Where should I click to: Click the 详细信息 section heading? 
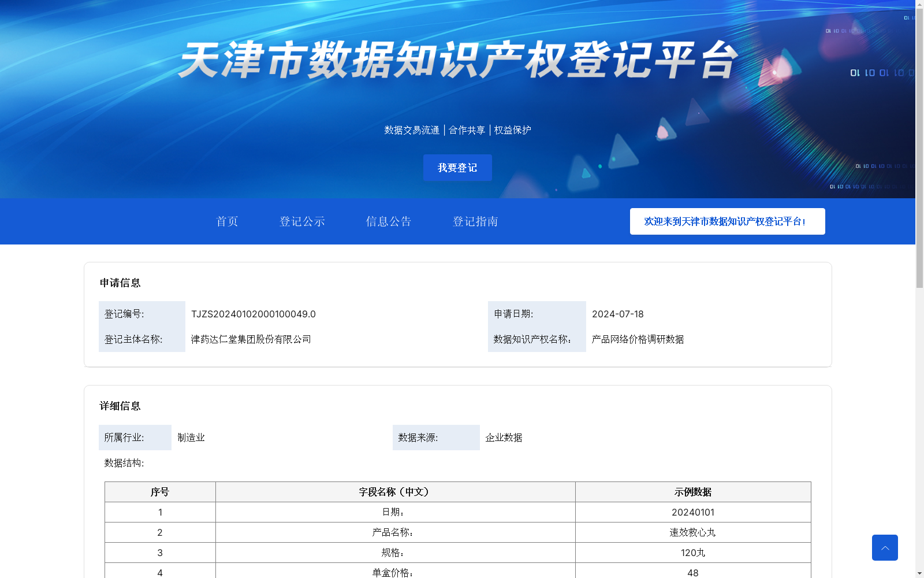point(120,406)
